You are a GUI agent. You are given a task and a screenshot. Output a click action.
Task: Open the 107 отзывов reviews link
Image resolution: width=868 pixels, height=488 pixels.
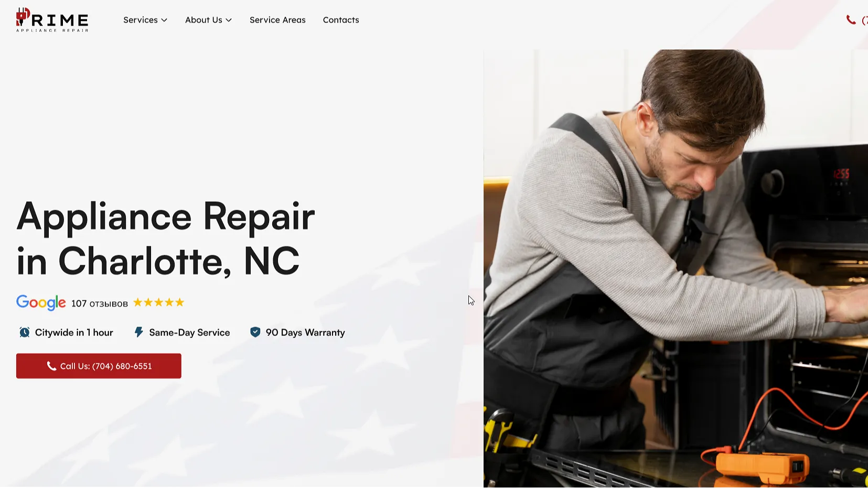[100, 303]
